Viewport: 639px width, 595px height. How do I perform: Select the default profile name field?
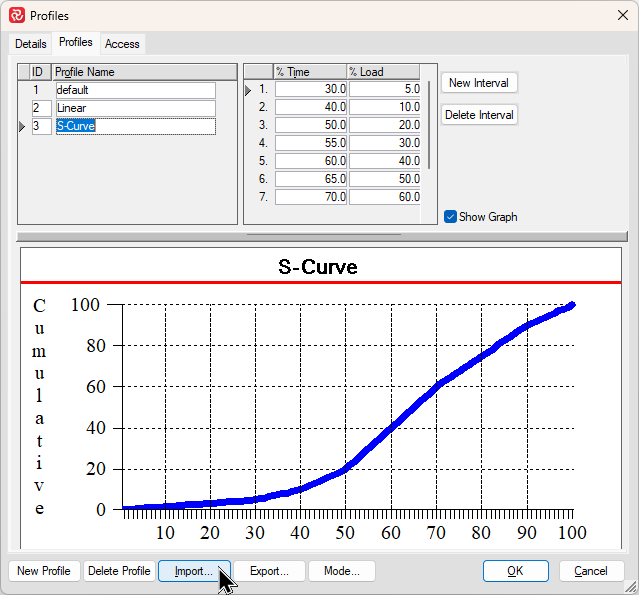coord(135,90)
